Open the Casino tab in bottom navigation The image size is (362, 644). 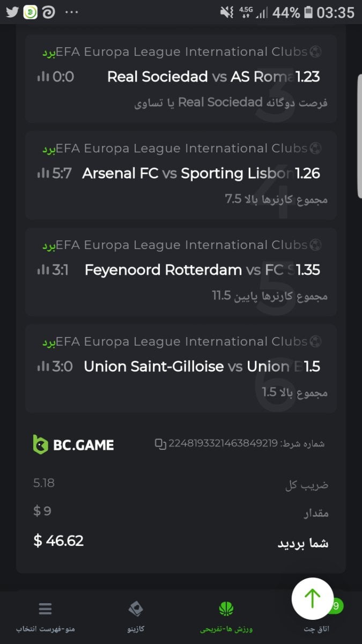click(x=136, y=609)
